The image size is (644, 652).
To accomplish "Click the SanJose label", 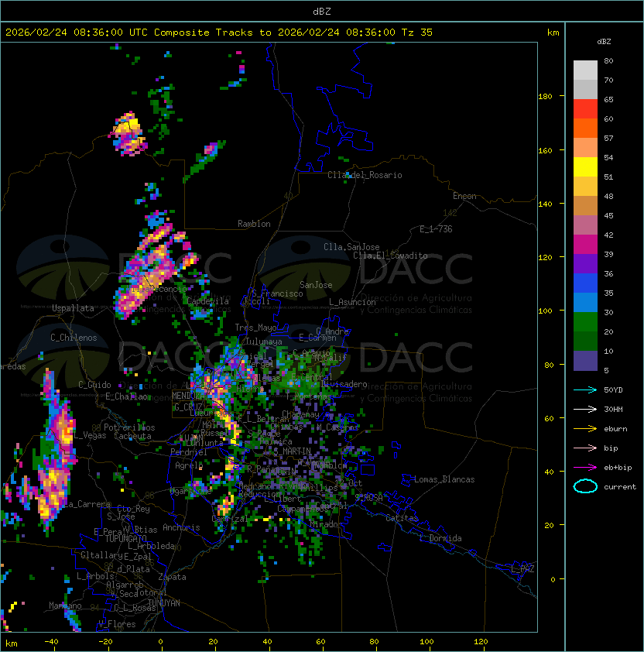I will [316, 285].
